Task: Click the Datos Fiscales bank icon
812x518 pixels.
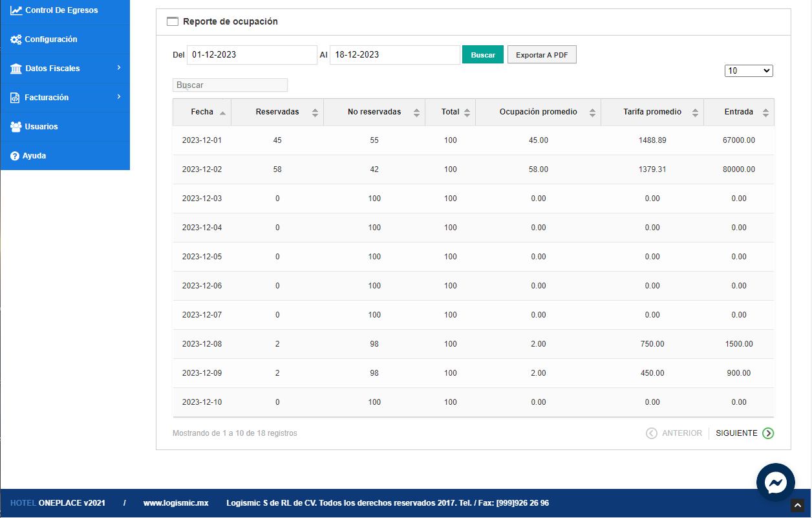Action: [x=16, y=69]
